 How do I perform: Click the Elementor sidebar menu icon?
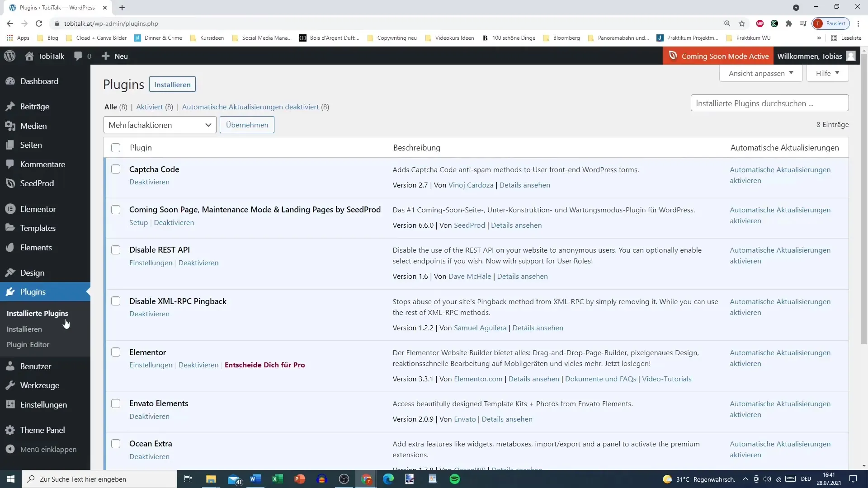pyautogui.click(x=10, y=209)
